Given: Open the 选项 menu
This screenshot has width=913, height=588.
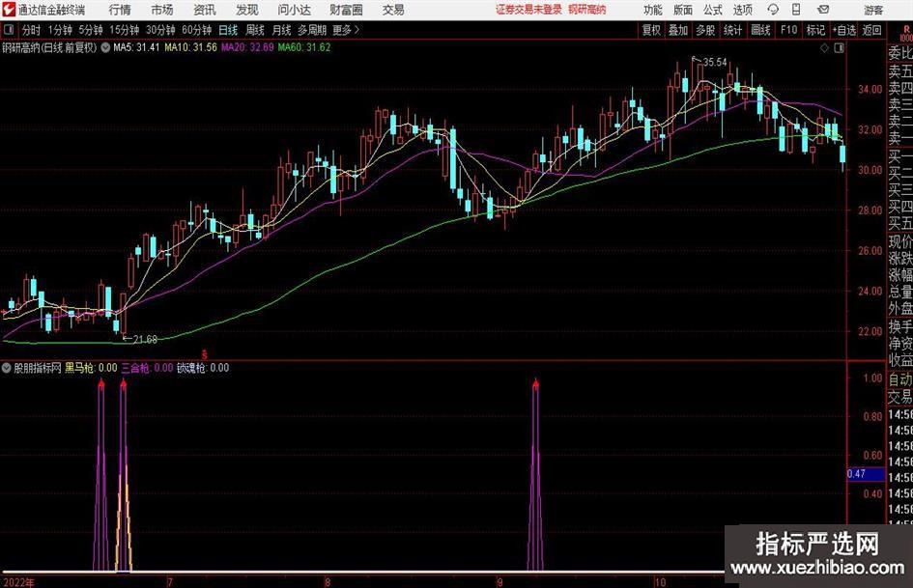Looking at the screenshot, I should 742,10.
